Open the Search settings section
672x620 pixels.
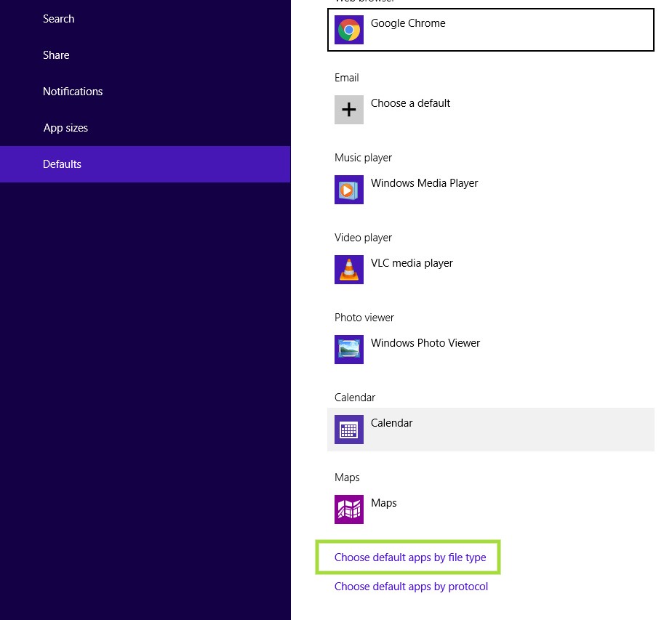click(x=59, y=19)
